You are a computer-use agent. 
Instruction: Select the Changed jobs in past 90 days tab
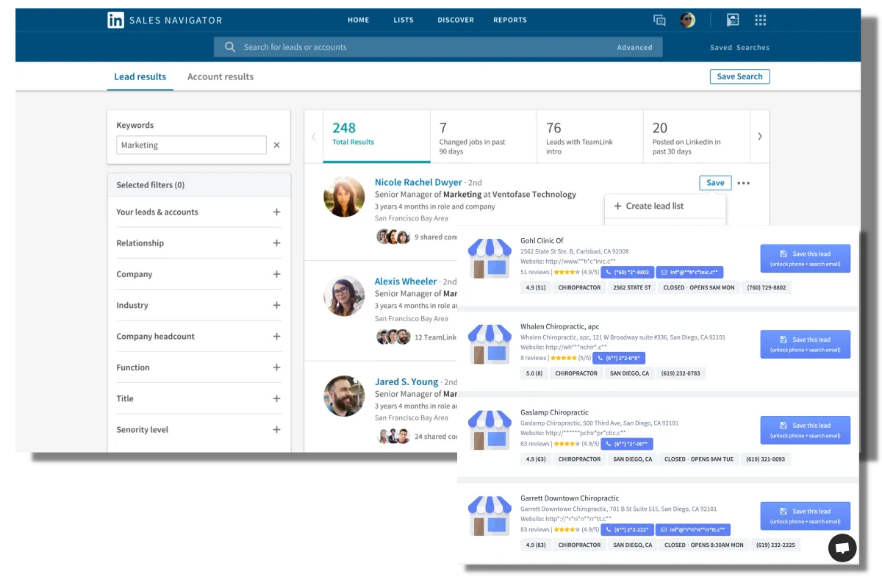484,136
